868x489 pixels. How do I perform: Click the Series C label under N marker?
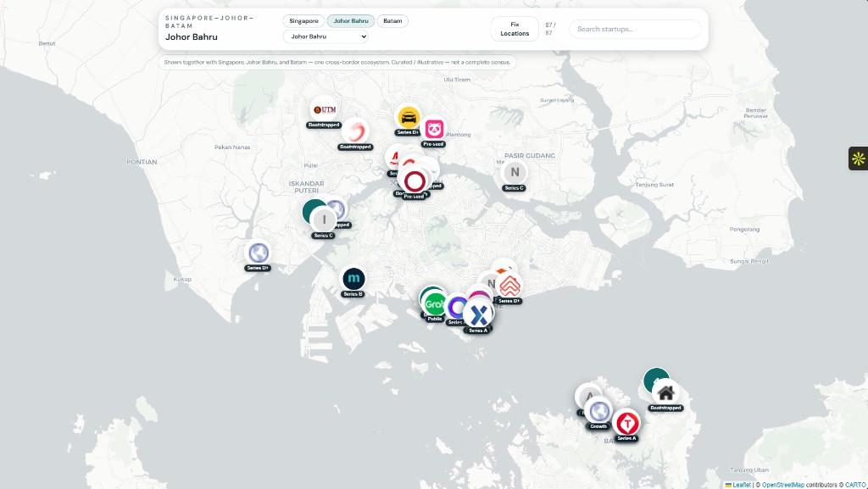point(514,188)
